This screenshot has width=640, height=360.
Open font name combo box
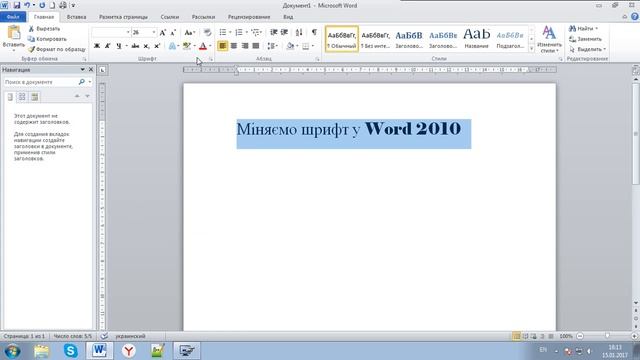pyautogui.click(x=111, y=32)
